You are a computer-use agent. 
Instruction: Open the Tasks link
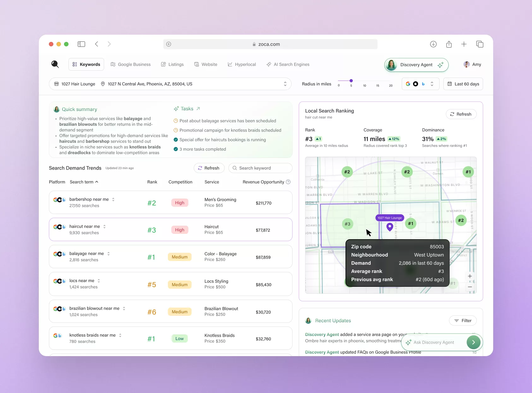pyautogui.click(x=187, y=109)
